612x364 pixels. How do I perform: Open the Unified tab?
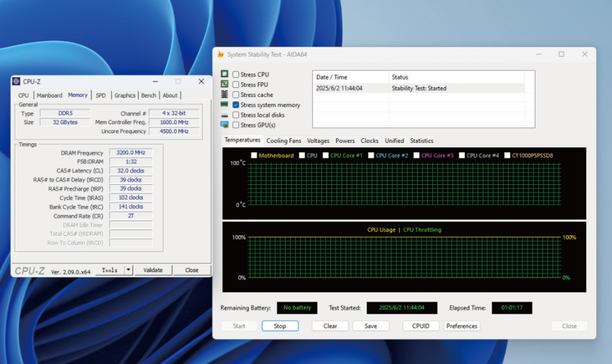[394, 141]
